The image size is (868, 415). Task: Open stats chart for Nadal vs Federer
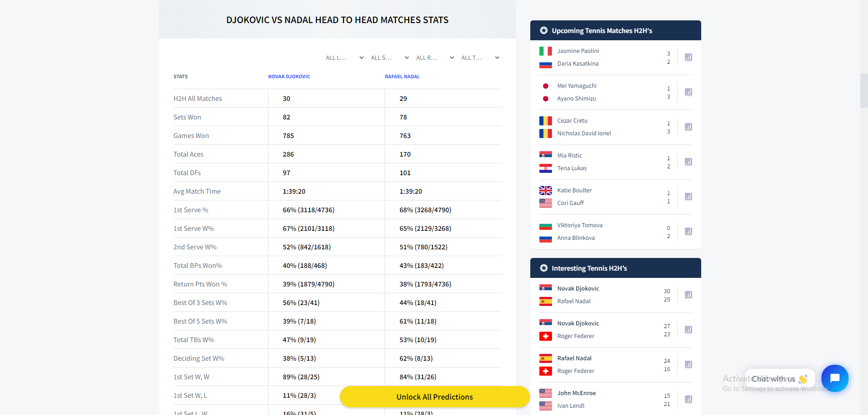coord(688,364)
